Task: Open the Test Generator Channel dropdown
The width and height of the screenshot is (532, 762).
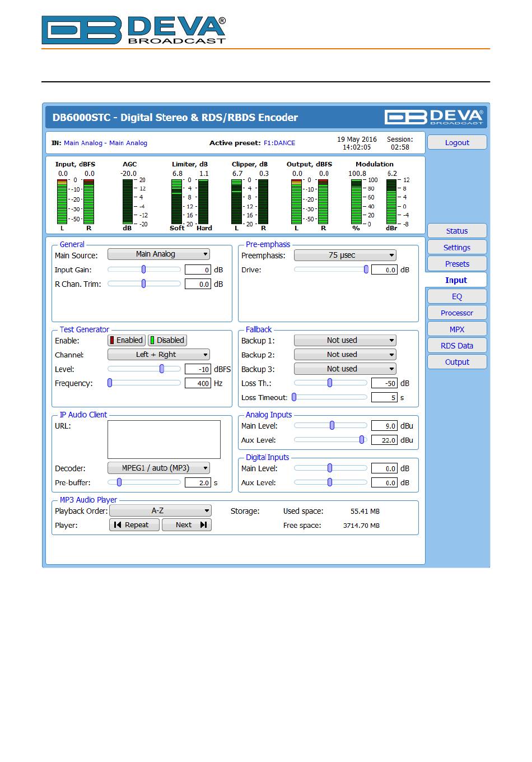Action: [158, 355]
